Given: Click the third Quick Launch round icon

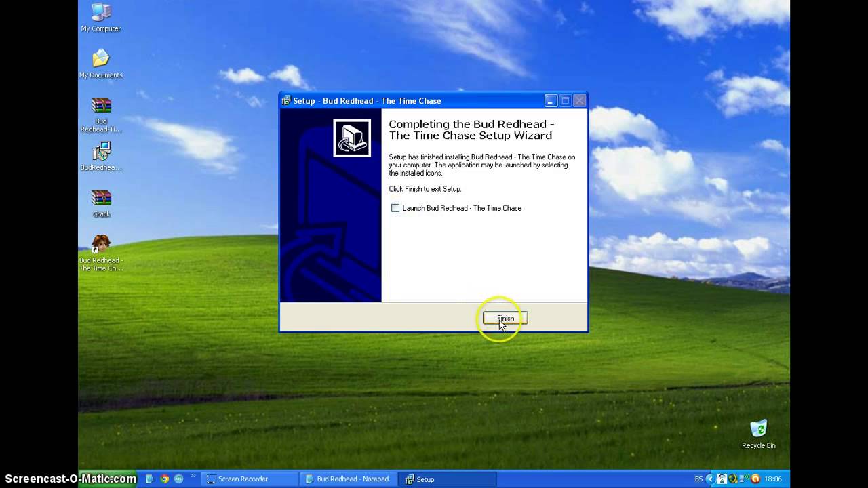Looking at the screenshot, I should [178, 479].
